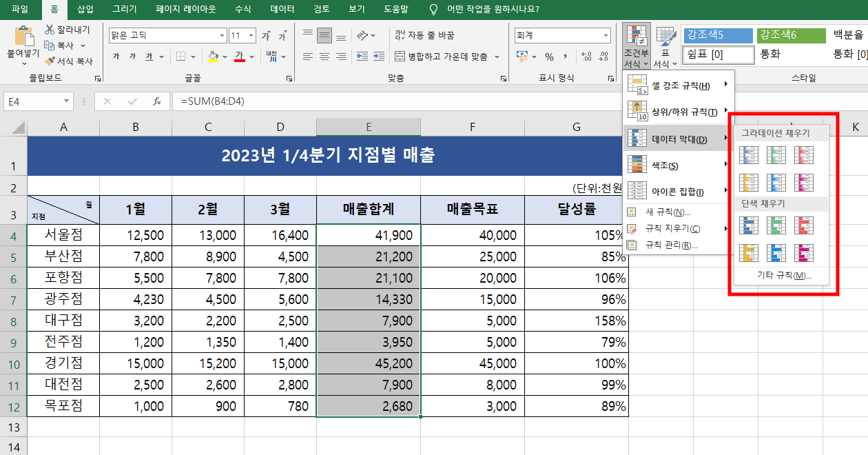Click the increase decimal places icon

coord(586,57)
